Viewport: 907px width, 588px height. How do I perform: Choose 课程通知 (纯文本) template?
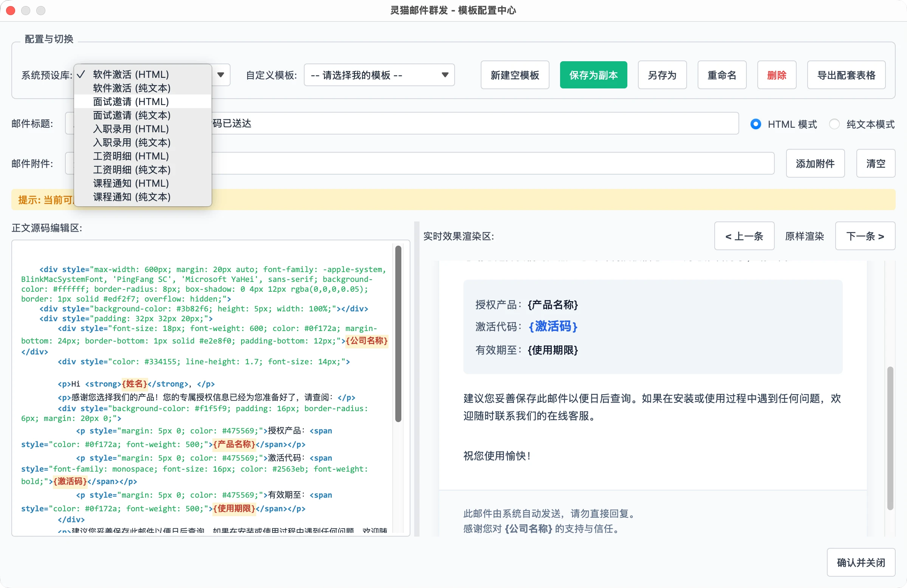click(142, 197)
